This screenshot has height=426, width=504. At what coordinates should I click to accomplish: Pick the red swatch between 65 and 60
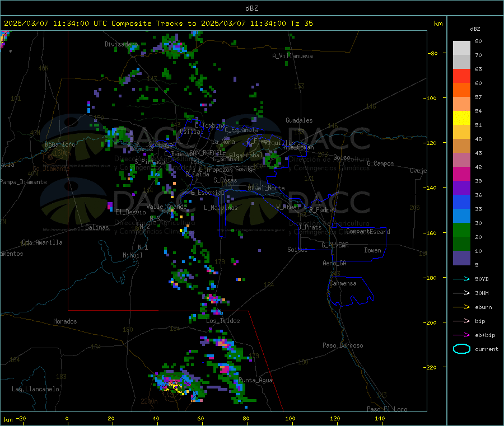click(461, 76)
